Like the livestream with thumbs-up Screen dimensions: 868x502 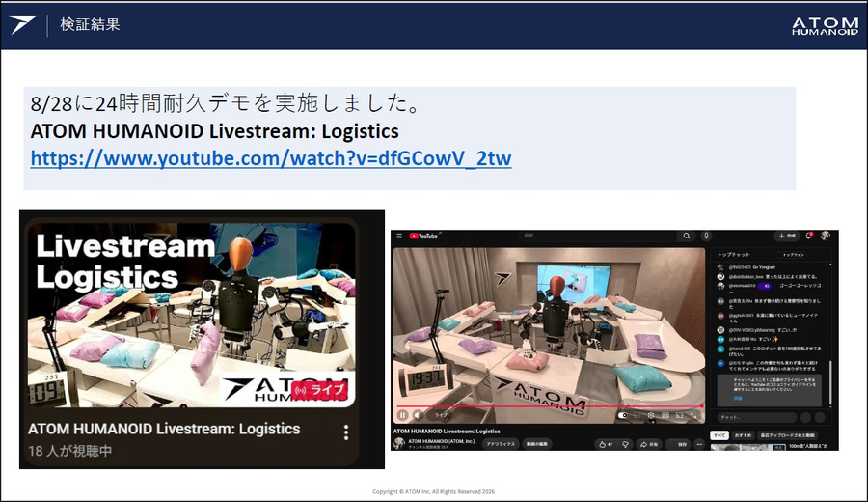pos(605,444)
